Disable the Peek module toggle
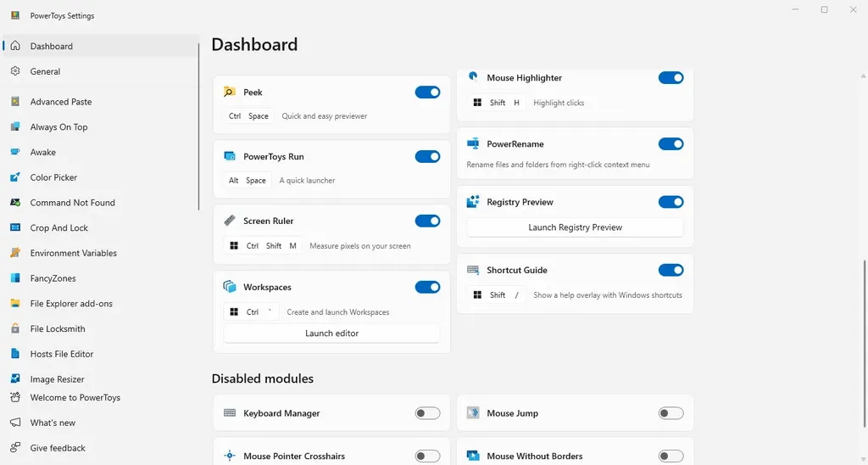868x465 pixels. [427, 92]
